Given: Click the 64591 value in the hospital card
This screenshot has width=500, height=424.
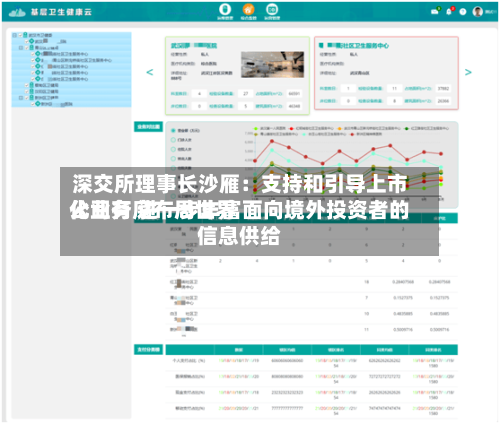Looking at the screenshot, I should [294, 94].
